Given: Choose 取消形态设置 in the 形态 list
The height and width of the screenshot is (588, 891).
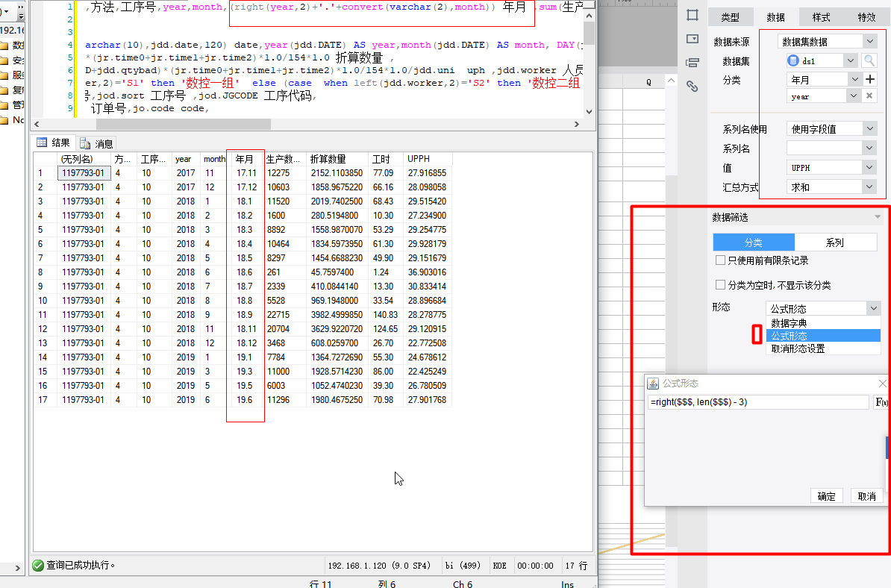Looking at the screenshot, I should click(x=823, y=348).
